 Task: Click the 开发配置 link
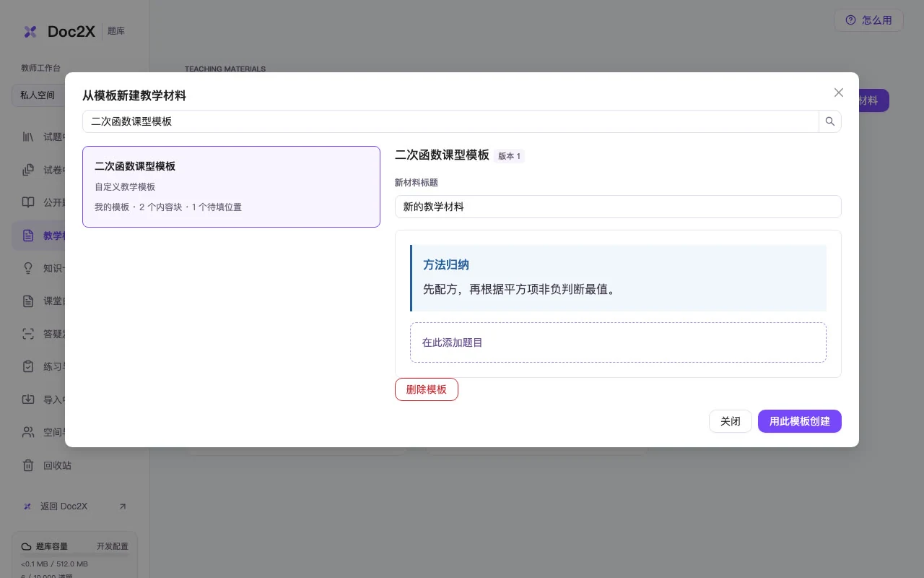tap(113, 546)
